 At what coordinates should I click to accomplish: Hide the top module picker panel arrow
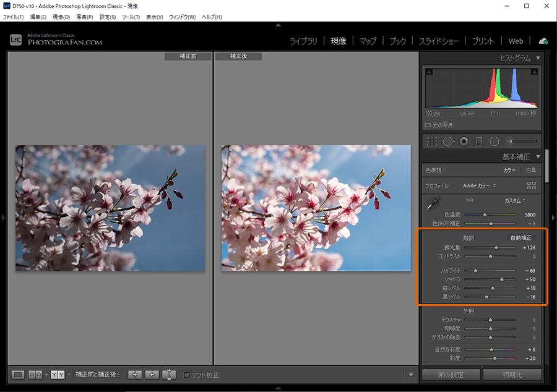pos(278,25)
